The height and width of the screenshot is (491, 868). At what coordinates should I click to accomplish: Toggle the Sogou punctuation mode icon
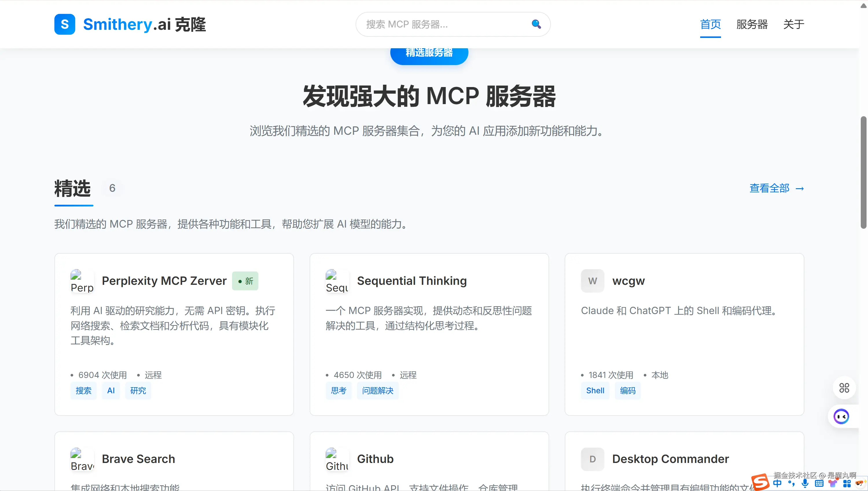(x=791, y=483)
